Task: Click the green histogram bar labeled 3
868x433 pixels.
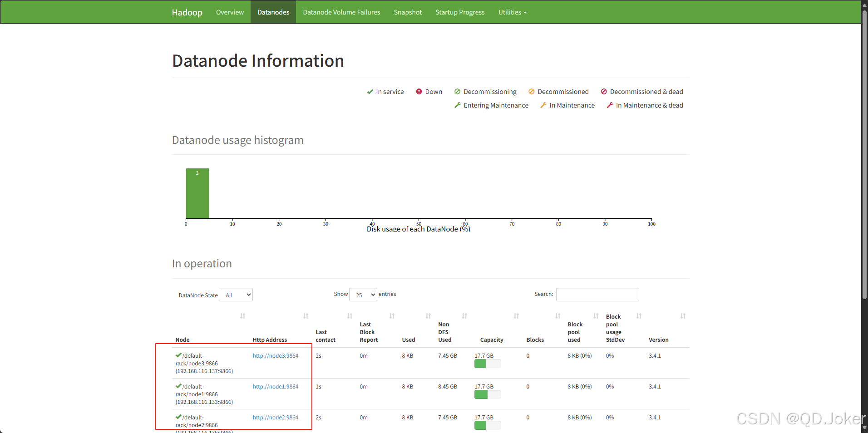Action: click(197, 193)
